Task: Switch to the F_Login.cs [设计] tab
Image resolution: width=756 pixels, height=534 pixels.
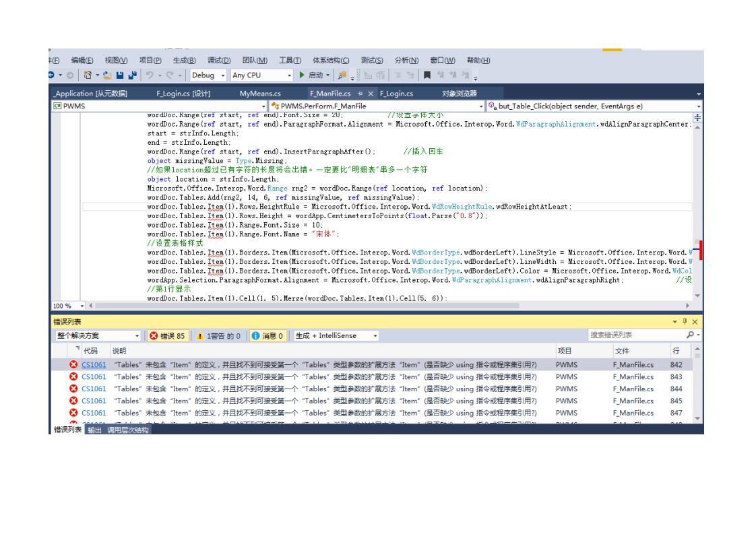Action: point(183,94)
